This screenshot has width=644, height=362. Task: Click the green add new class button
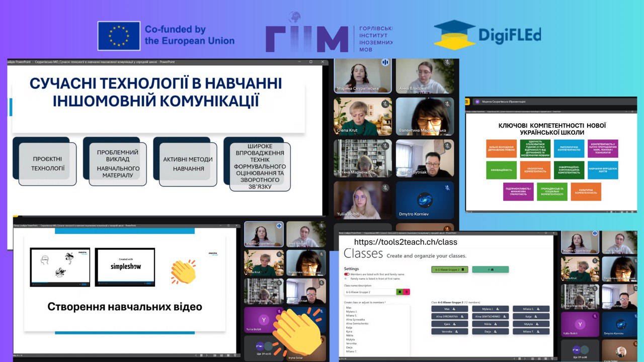pyautogui.click(x=490, y=269)
